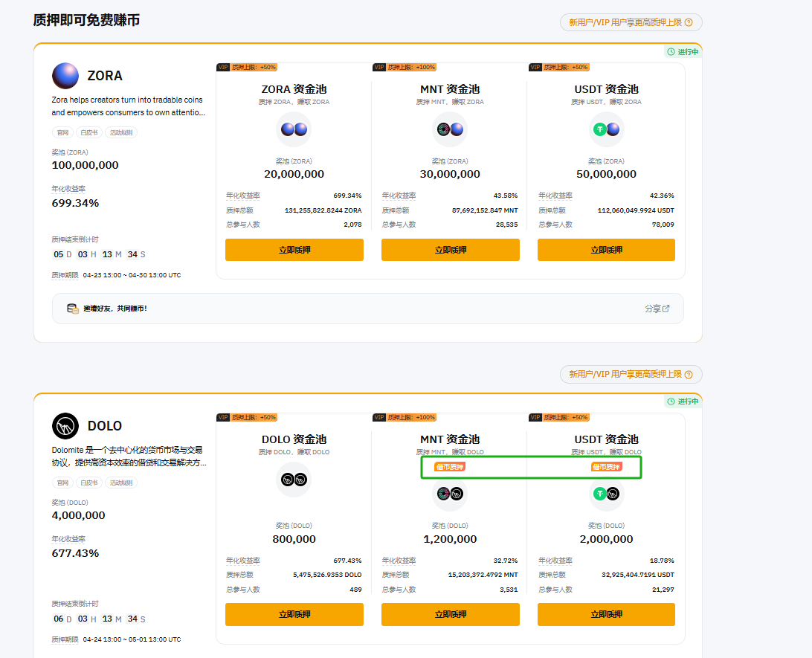Click 131,255,822.8244 ZORA staked total
The height and width of the screenshot is (658, 812).
(x=323, y=210)
